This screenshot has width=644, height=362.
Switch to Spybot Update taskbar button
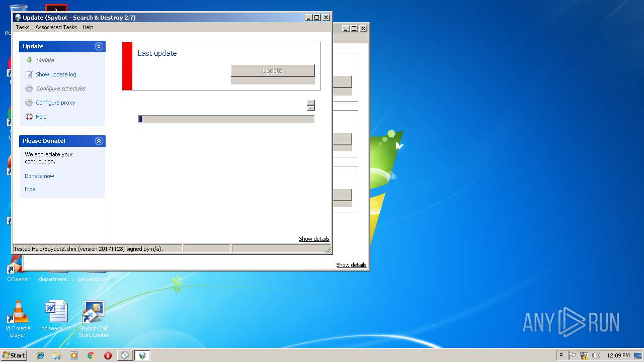[142, 355]
